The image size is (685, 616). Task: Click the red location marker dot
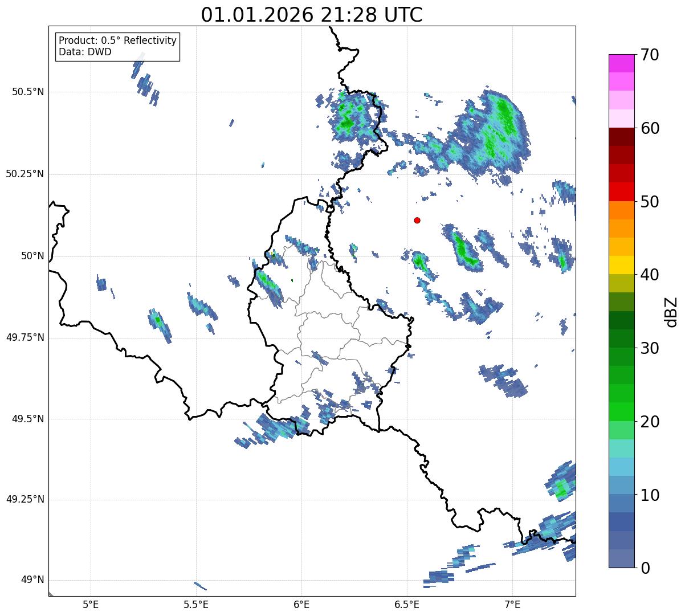(417, 221)
